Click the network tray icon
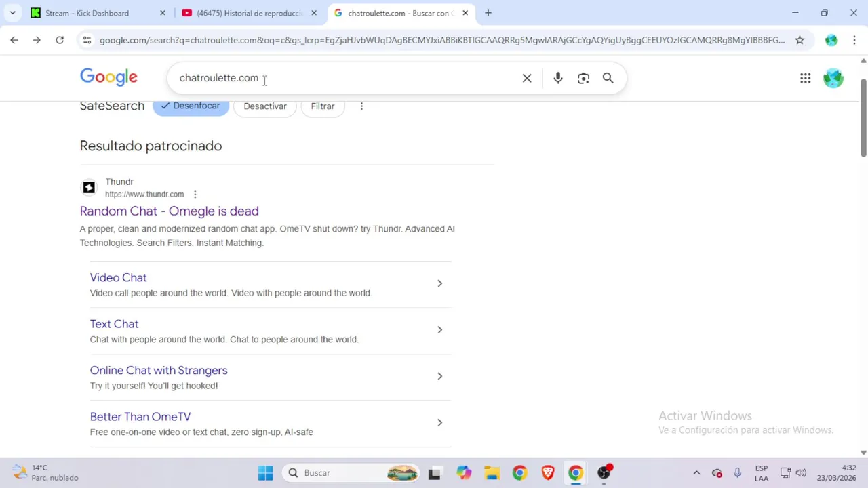The image size is (868, 488). point(785,473)
